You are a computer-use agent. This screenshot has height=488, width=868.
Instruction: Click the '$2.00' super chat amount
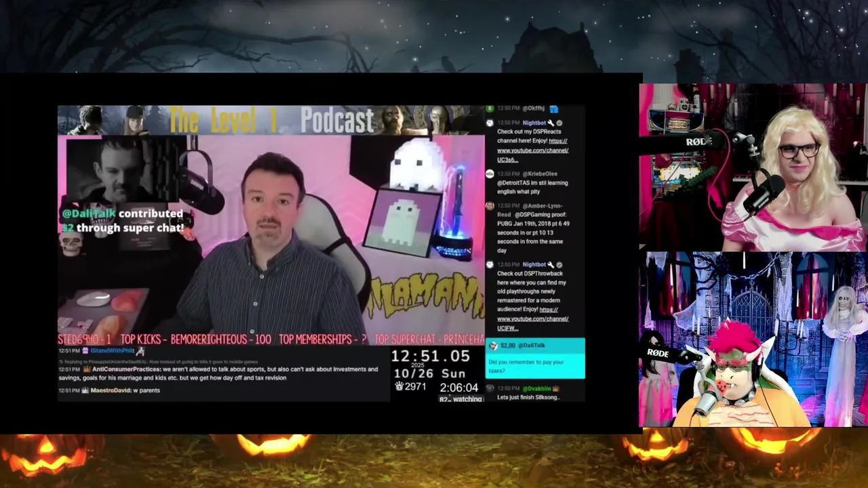pos(509,346)
